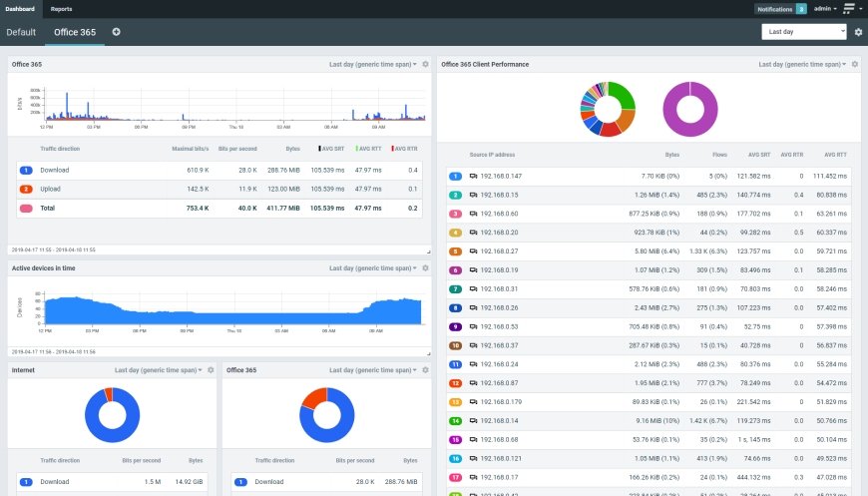The height and width of the screenshot is (496, 868).
Task: Open the Reports menu in top bar
Action: (62, 9)
